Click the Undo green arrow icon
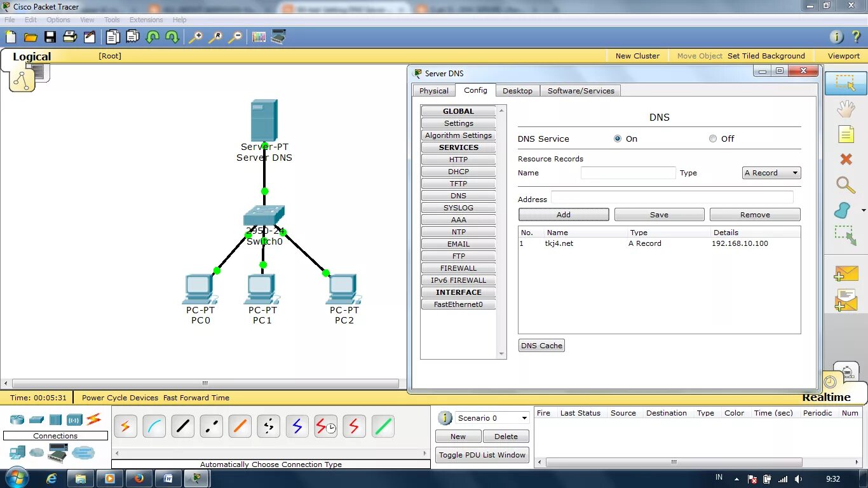The width and height of the screenshot is (868, 488). (x=153, y=37)
